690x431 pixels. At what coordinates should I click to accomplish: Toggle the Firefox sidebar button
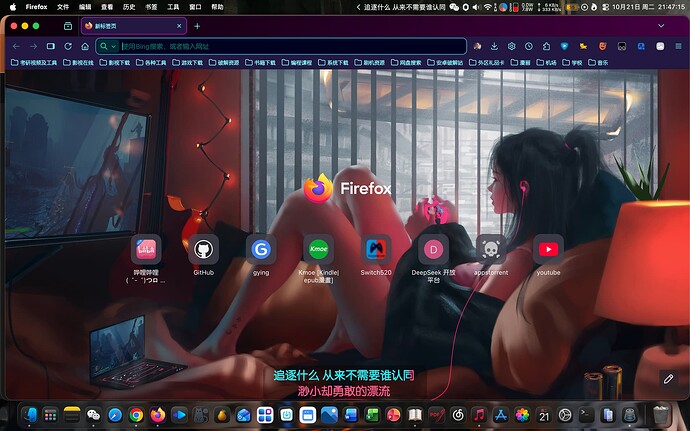point(51,46)
